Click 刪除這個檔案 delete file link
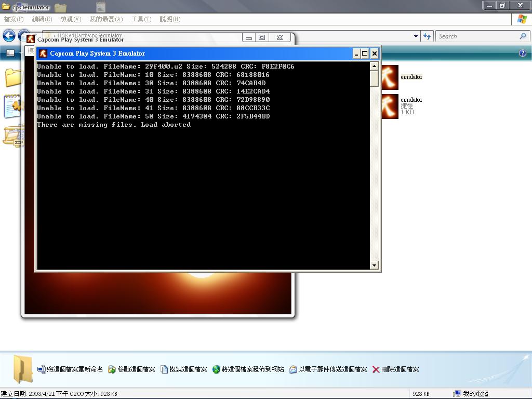This screenshot has height=399, width=532. pos(395,369)
